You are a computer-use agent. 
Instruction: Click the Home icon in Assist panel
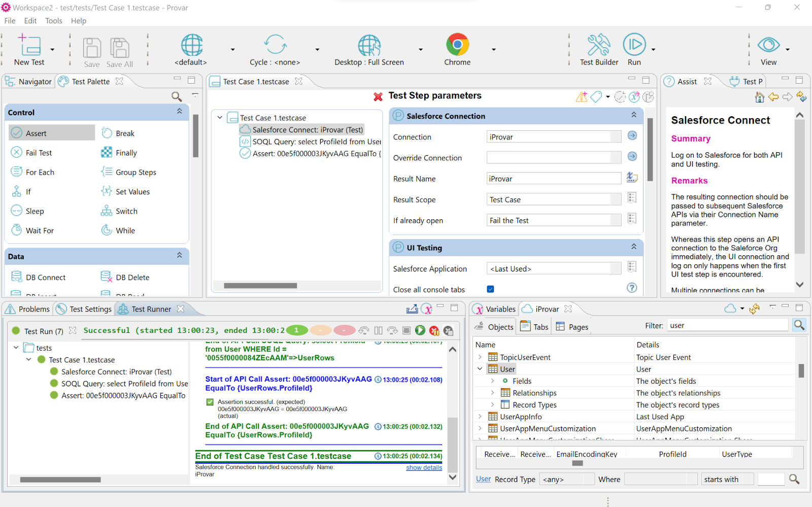tap(760, 97)
